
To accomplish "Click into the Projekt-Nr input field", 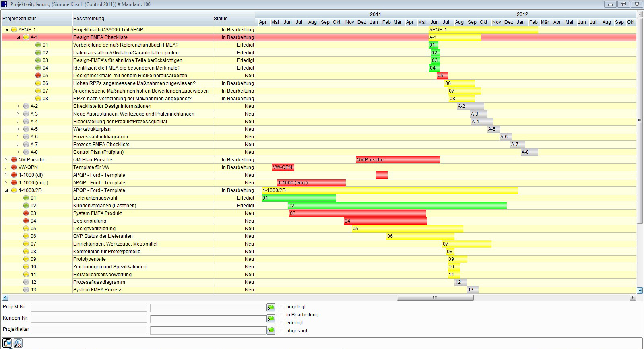I will 89,308.
